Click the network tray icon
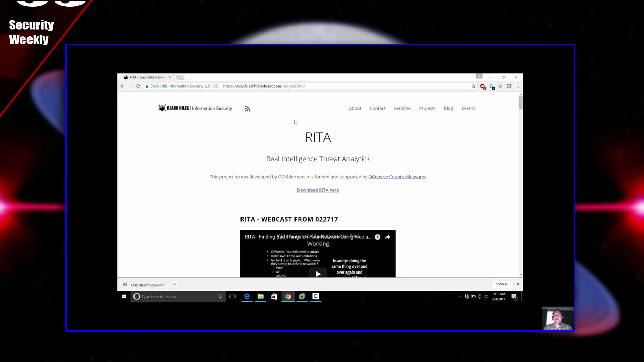 point(480,296)
